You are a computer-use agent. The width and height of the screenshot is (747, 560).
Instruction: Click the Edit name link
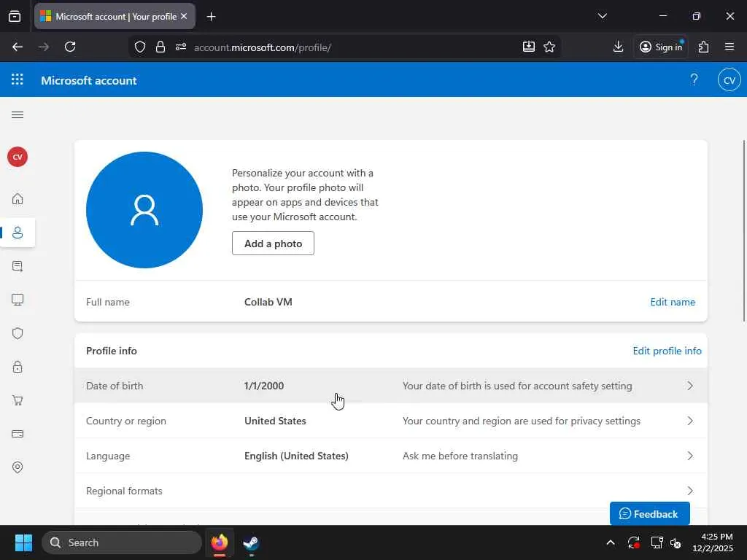point(673,302)
